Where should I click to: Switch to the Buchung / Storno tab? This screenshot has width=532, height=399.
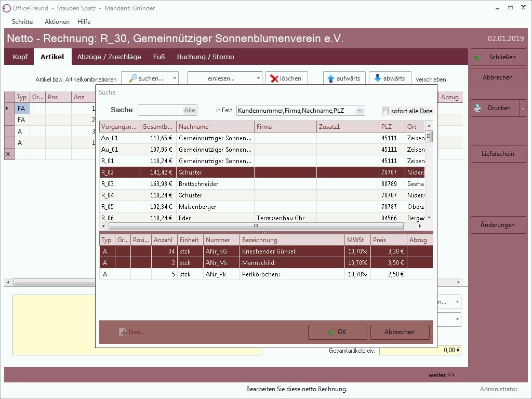[x=205, y=57]
